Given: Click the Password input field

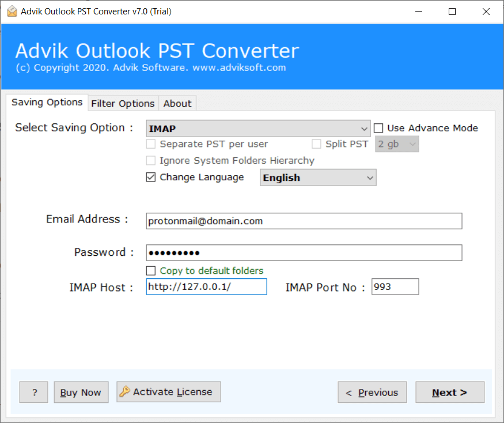Looking at the screenshot, I should [304, 253].
